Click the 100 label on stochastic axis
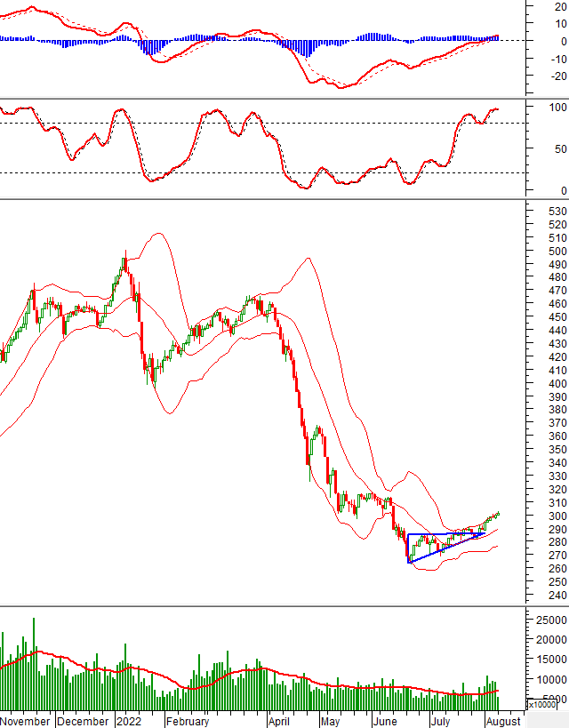This screenshot has width=569, height=728. click(557, 108)
